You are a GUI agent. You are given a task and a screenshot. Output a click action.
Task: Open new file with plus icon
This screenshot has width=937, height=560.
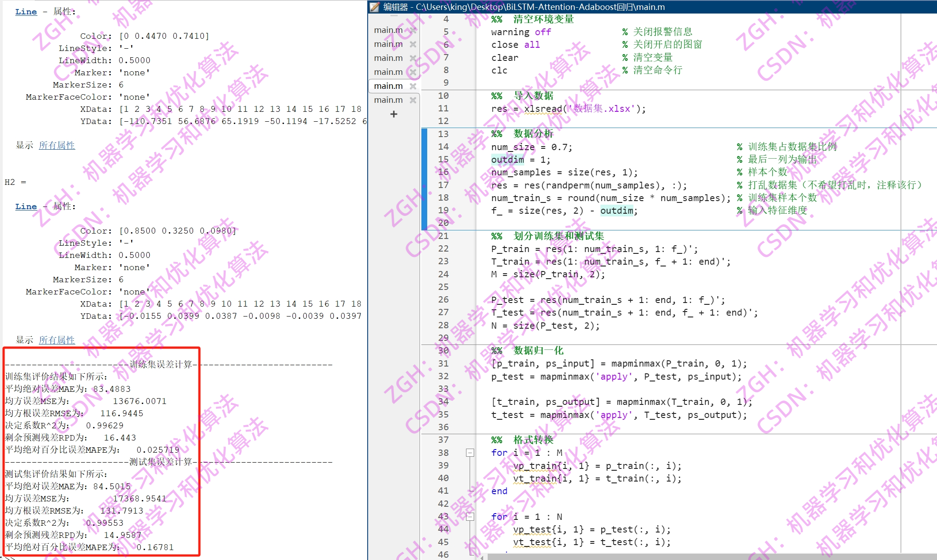tap(394, 115)
